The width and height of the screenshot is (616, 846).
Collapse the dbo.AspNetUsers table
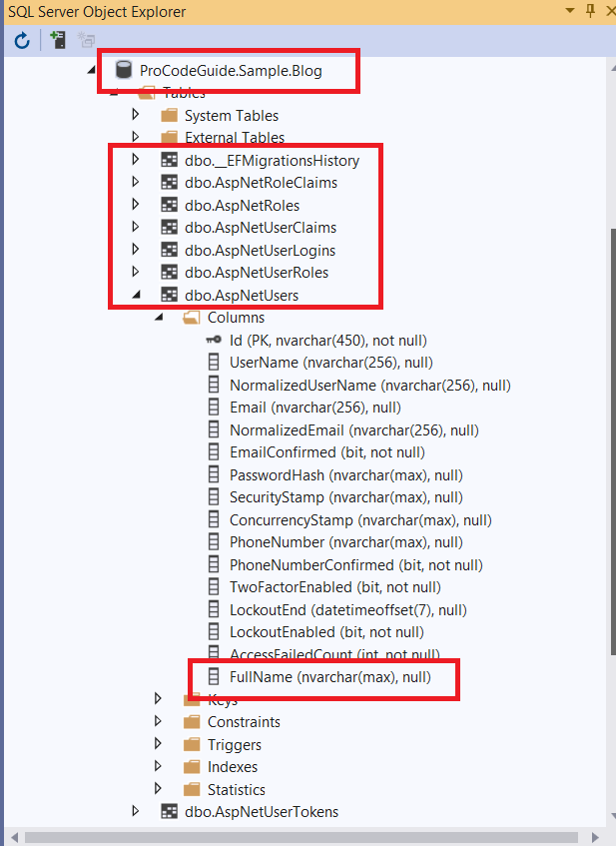click(136, 295)
